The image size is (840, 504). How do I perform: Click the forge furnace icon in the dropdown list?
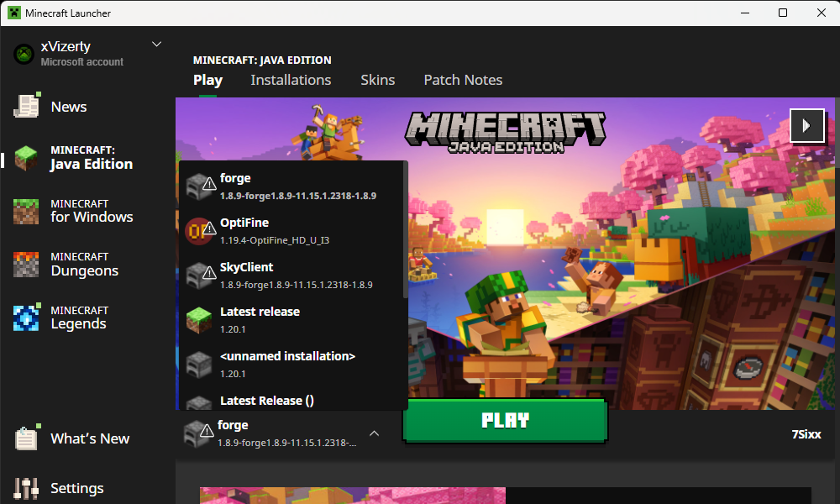click(x=201, y=186)
